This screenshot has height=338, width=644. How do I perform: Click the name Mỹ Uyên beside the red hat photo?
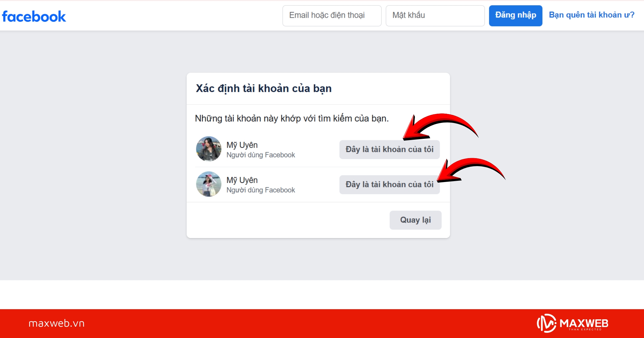(x=242, y=180)
